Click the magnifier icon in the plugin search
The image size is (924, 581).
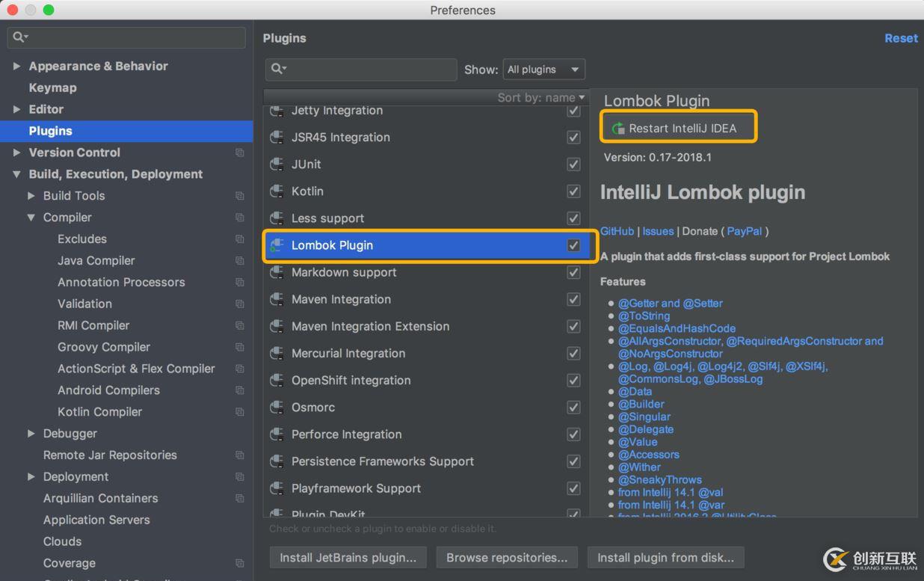[x=279, y=69]
